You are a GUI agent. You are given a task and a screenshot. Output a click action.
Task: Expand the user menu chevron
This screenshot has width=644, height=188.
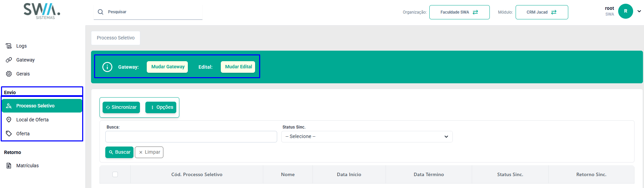tap(639, 11)
